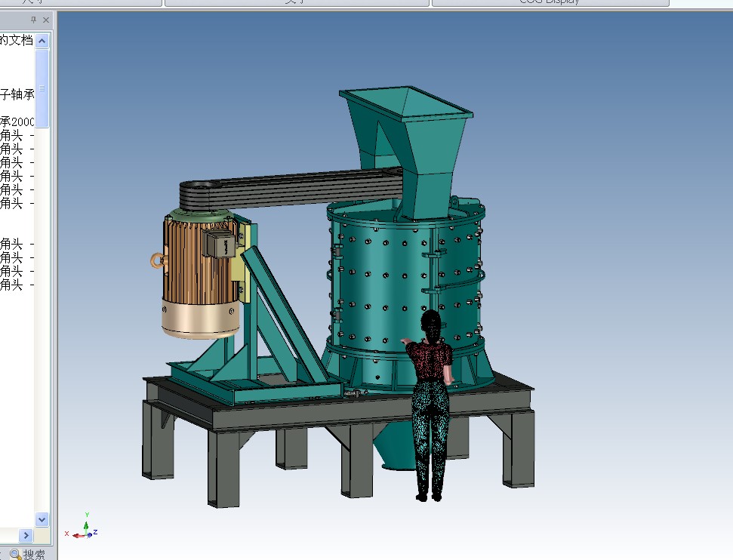Screen dimensions: 733x560
Task: Click the tree panel scroll-right arrow
Action: [26, 535]
